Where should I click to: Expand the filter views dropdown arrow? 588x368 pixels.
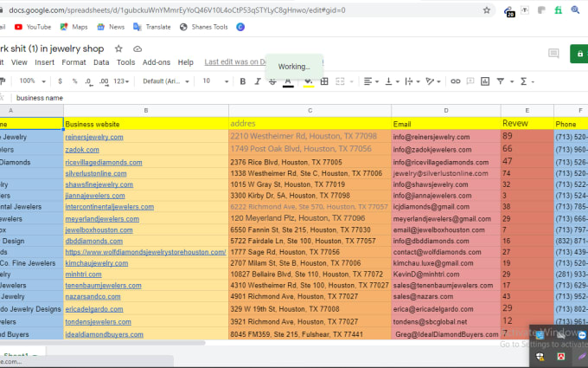coord(512,82)
